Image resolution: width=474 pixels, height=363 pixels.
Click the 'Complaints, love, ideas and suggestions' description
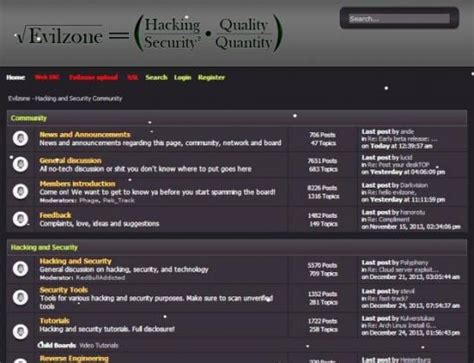(x=99, y=224)
